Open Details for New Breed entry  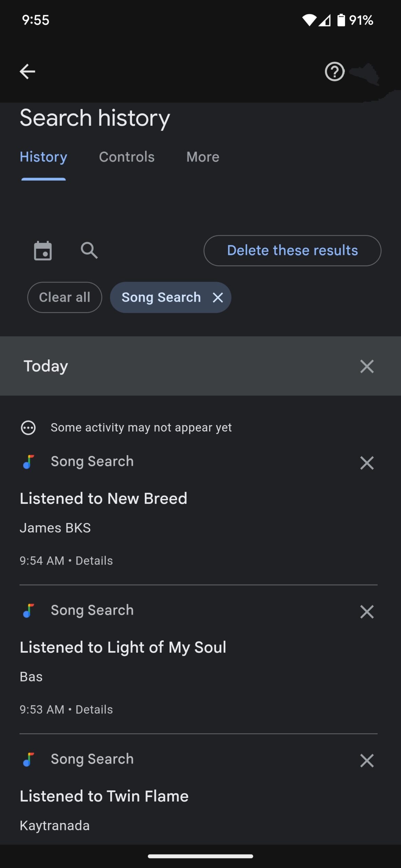94,561
